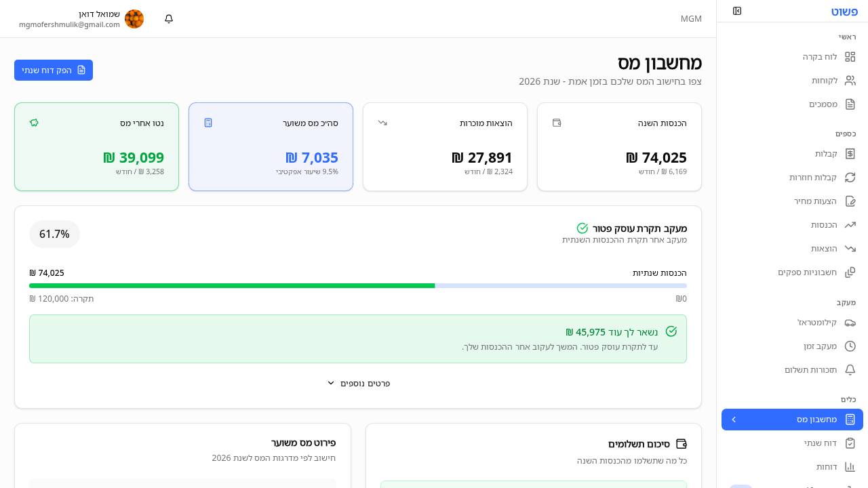Click the קילומטראז' car icon

(850, 323)
